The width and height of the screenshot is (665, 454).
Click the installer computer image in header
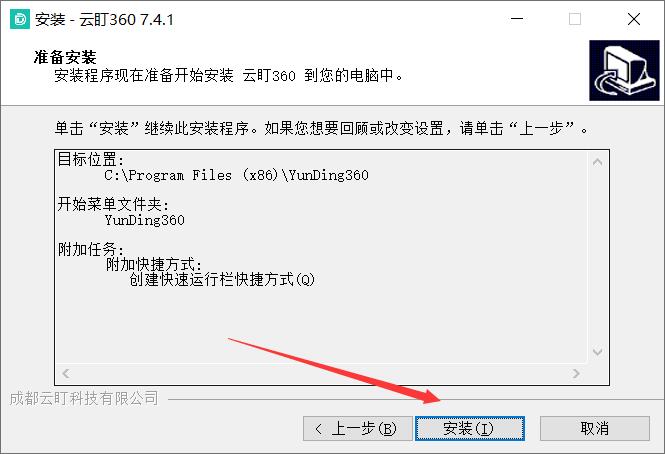pyautogui.click(x=624, y=70)
